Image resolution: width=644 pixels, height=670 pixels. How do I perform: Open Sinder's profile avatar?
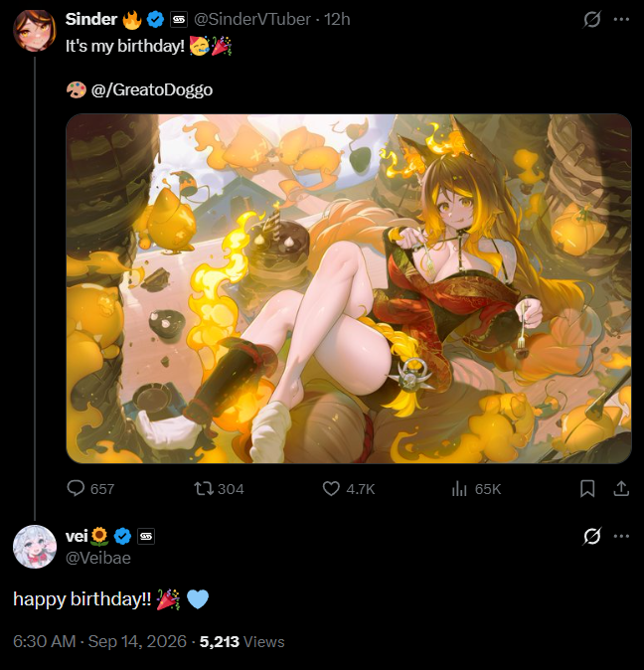coord(35,31)
